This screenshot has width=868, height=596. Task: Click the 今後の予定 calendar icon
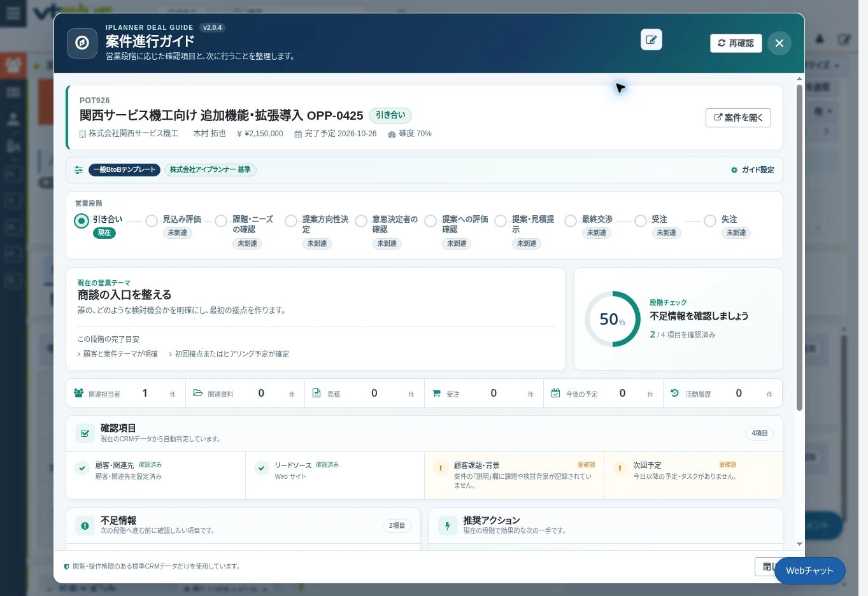click(555, 394)
